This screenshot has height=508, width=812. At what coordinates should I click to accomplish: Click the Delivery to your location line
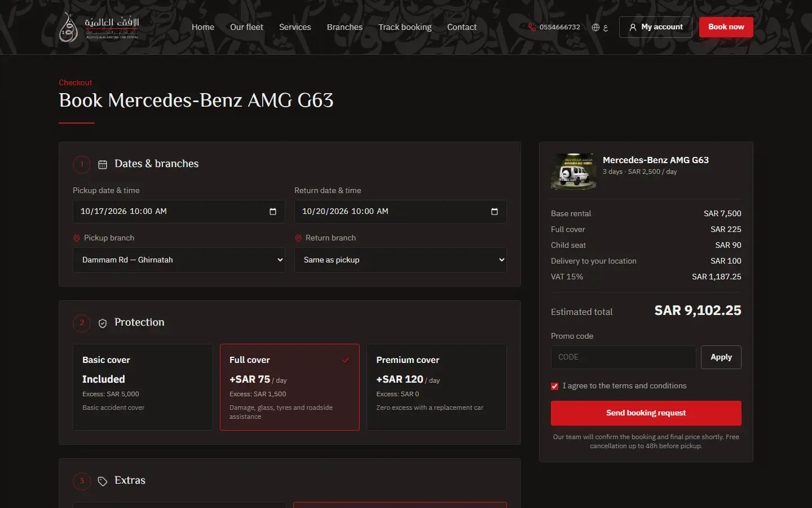click(x=646, y=261)
